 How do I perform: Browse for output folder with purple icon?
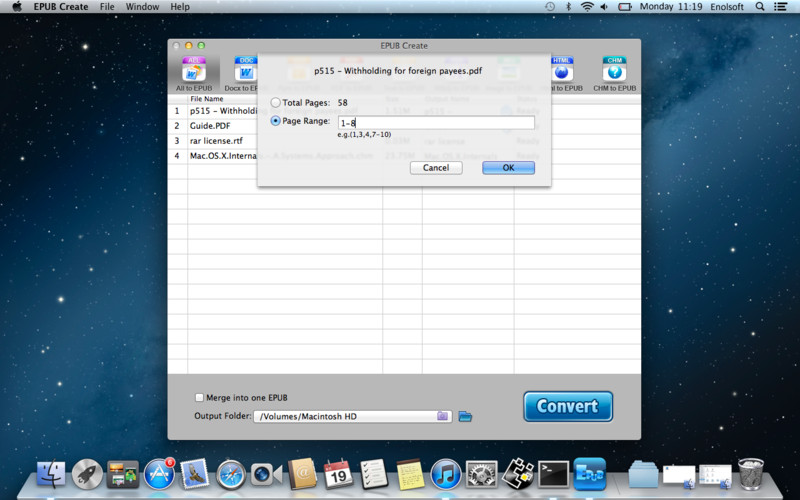443,416
